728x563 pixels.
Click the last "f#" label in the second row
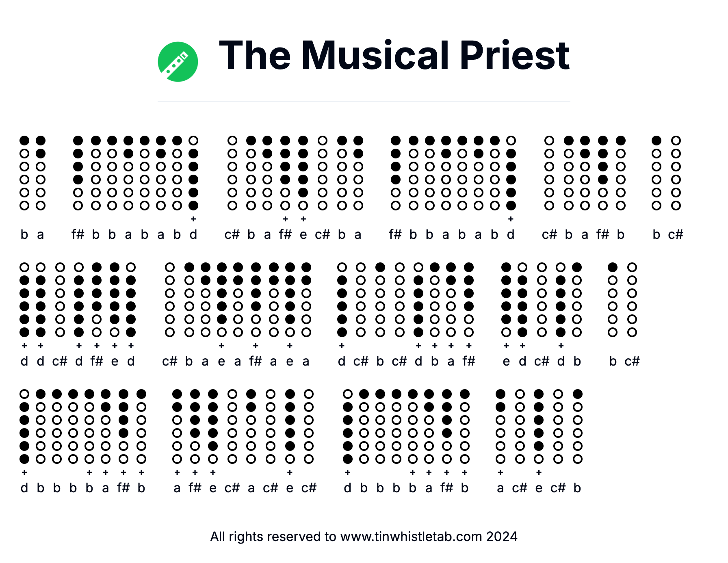[469, 361]
